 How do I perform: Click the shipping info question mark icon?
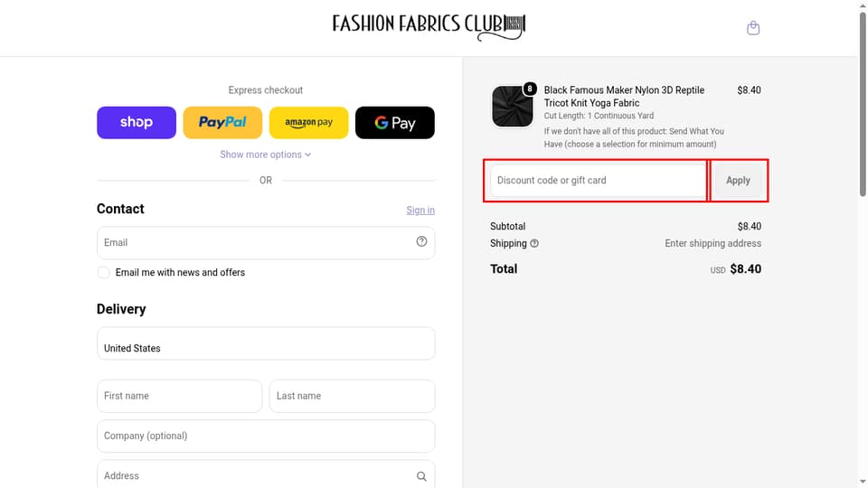click(x=534, y=243)
